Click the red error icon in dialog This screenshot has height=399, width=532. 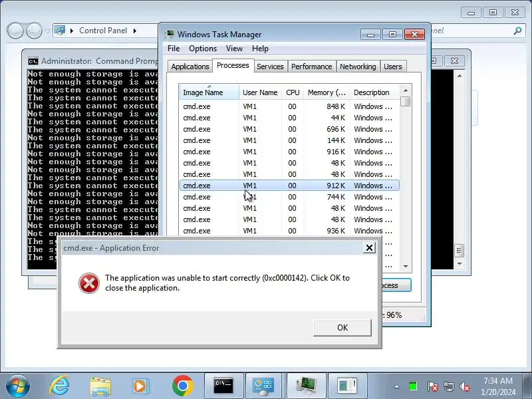tap(89, 283)
